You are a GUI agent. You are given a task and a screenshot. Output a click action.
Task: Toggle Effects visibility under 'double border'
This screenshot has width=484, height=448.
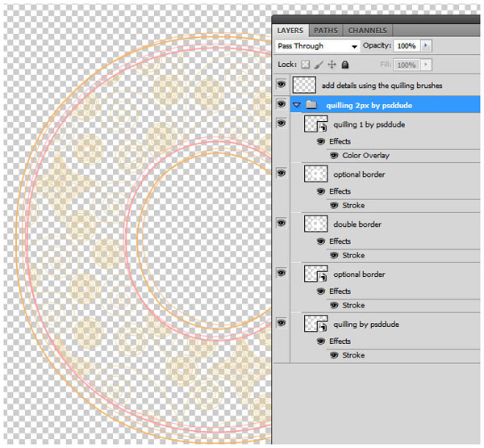(321, 241)
